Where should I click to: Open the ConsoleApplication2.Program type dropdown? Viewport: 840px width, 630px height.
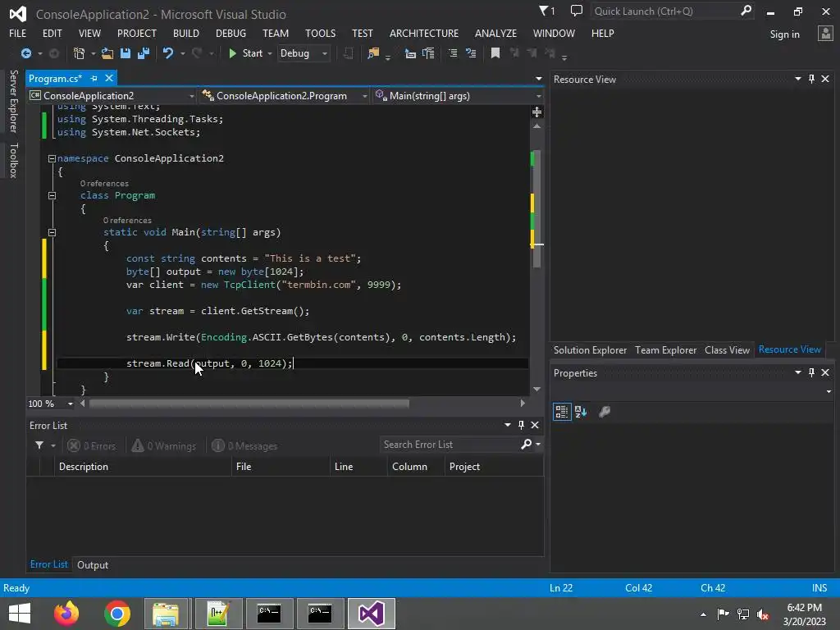pyautogui.click(x=285, y=96)
